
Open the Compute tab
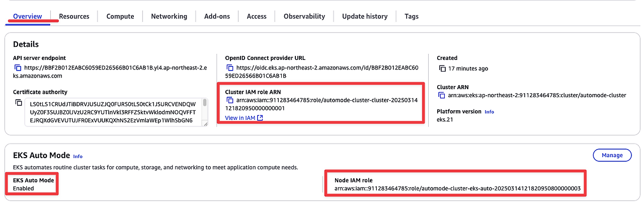coord(120,16)
